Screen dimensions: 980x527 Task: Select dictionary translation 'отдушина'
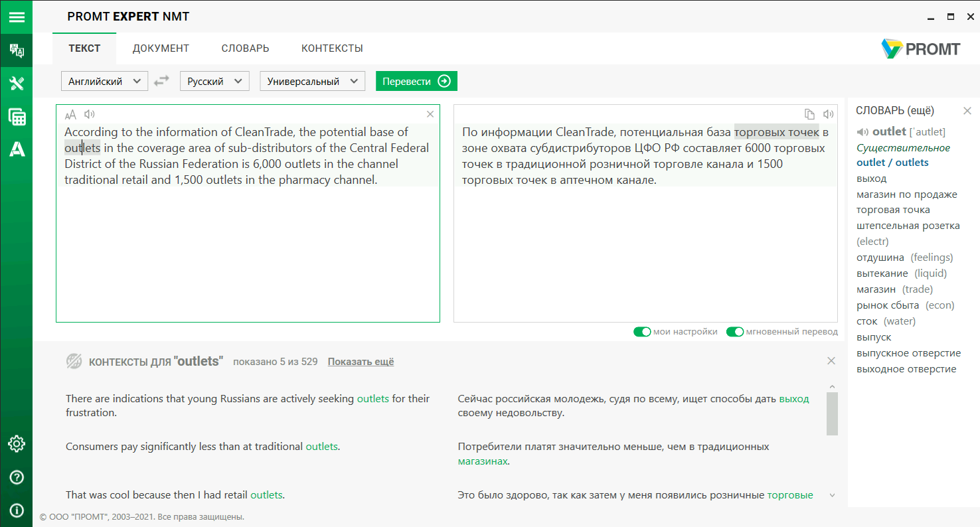[x=880, y=258]
